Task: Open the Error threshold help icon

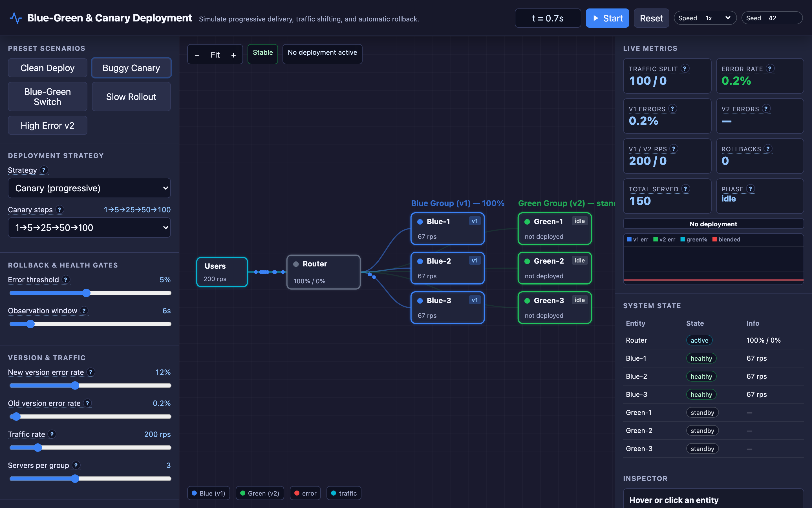Action: point(66,279)
